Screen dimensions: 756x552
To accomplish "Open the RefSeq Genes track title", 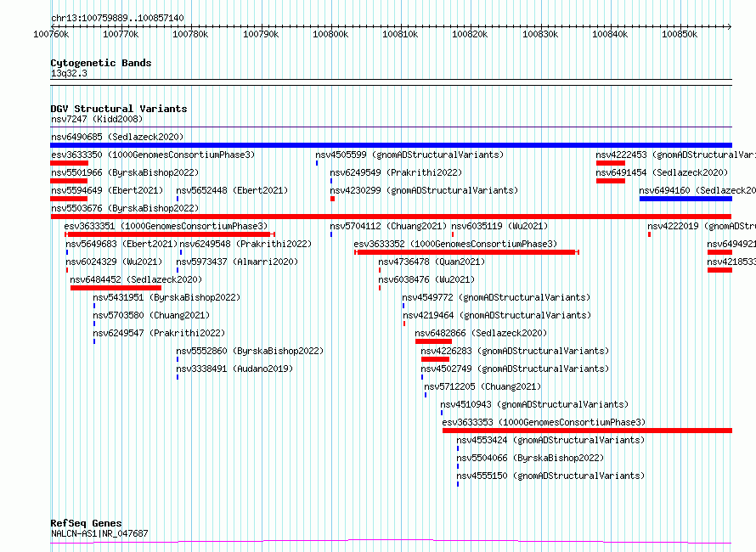I will (86, 524).
